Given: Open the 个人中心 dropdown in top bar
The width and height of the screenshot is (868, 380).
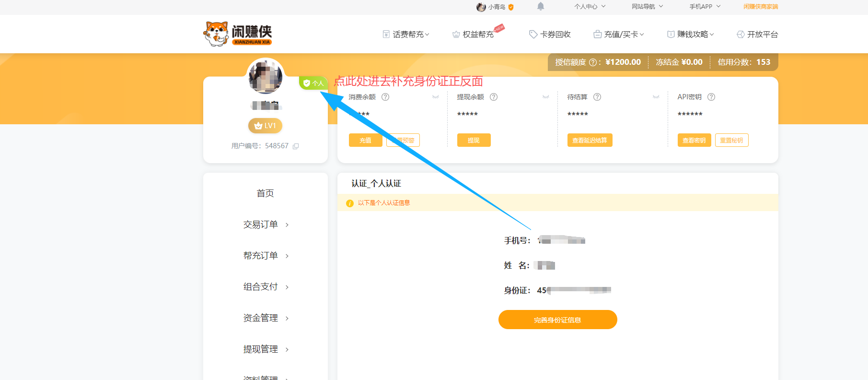Looking at the screenshot, I should 590,7.
